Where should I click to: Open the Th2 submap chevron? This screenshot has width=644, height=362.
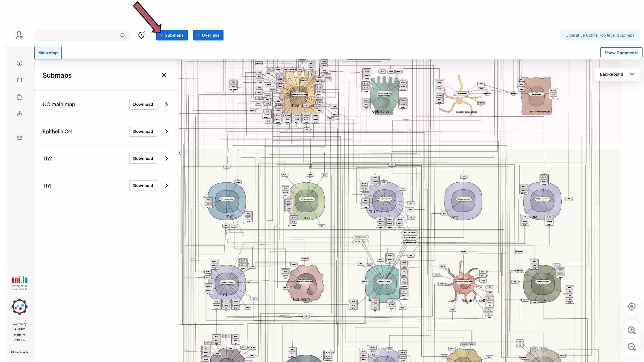[x=166, y=158]
